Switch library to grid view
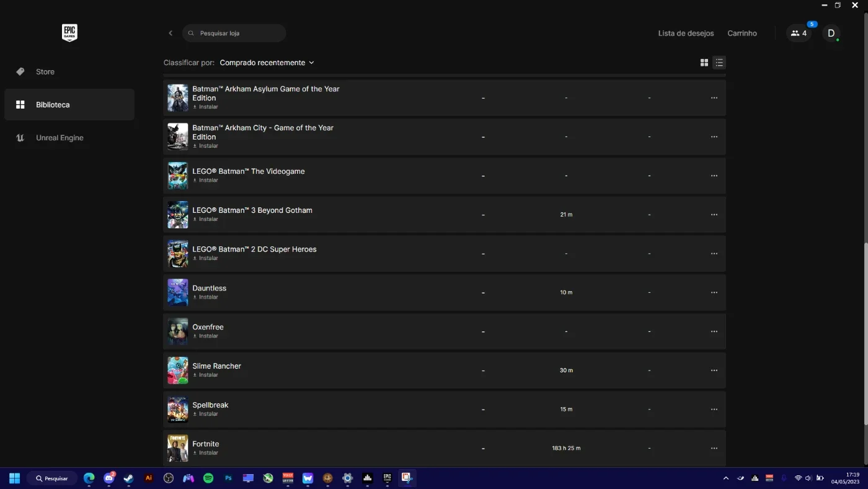Image resolution: width=868 pixels, height=489 pixels. pos(704,63)
